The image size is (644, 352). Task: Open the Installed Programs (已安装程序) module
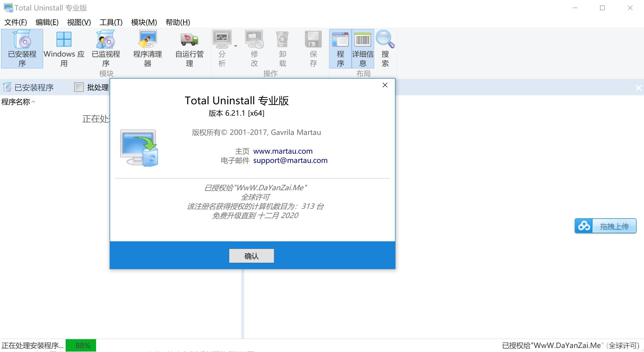pyautogui.click(x=22, y=49)
